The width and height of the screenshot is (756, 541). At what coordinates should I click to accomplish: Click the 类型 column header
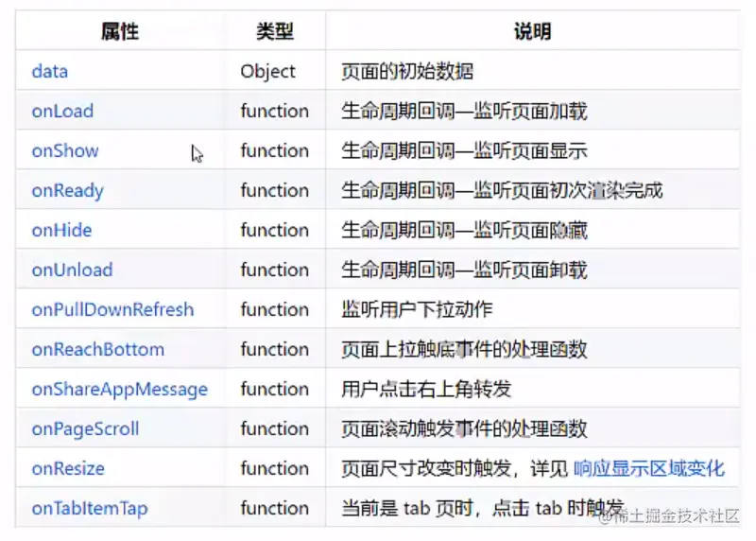pos(275,32)
